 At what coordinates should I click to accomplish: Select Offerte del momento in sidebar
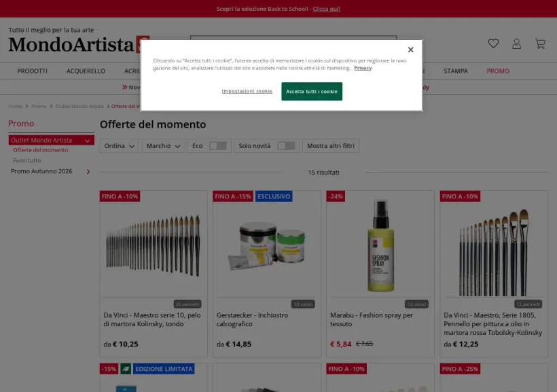(41, 150)
